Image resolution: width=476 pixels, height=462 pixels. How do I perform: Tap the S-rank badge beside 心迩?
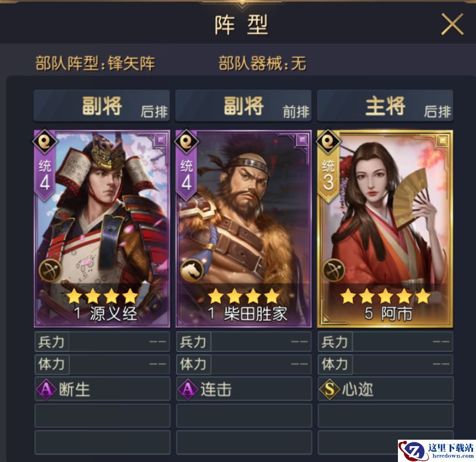click(329, 389)
